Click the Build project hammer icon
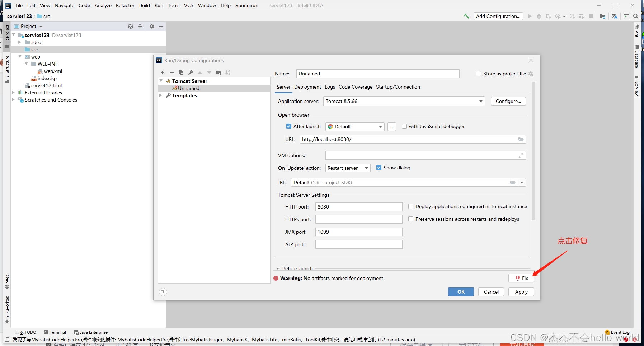 [466, 16]
